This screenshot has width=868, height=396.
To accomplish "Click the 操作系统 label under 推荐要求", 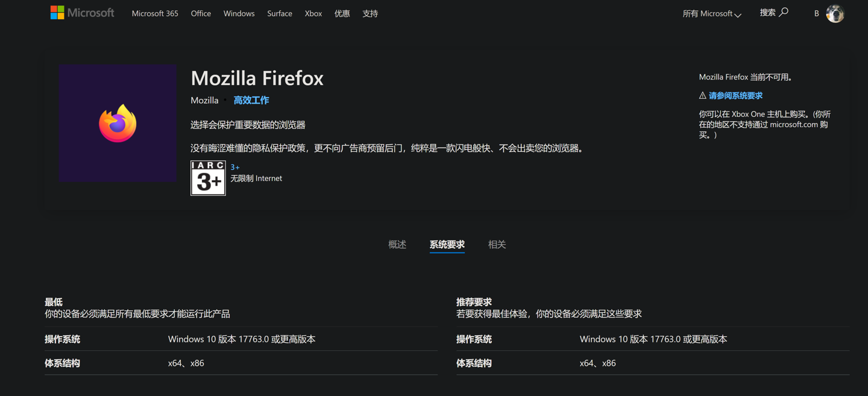I will (x=474, y=339).
